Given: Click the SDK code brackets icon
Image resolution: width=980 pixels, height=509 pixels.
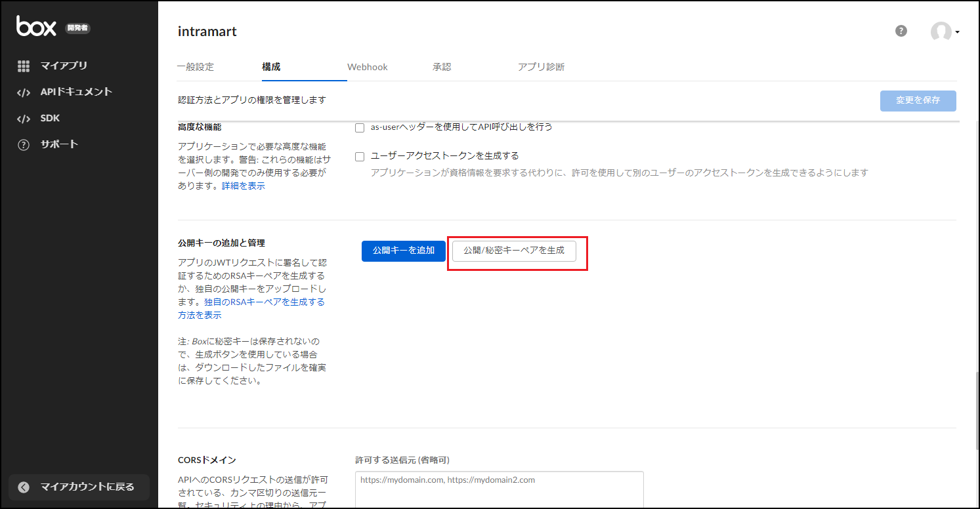Looking at the screenshot, I should pyautogui.click(x=24, y=119).
